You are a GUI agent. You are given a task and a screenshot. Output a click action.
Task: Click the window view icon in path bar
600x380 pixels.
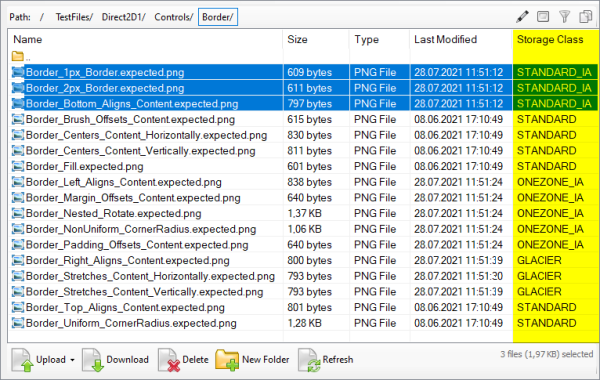tap(543, 17)
